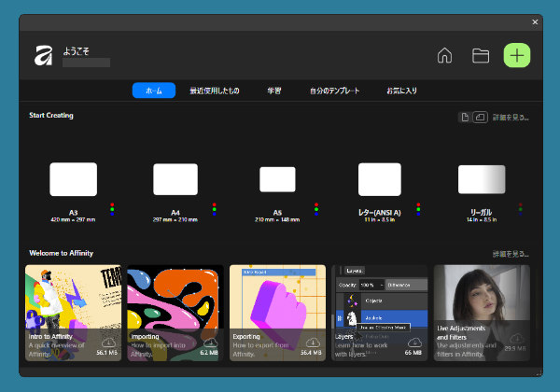Click RGB dots icon next to レター(ANSI A)
560x392 pixels.
418,209
